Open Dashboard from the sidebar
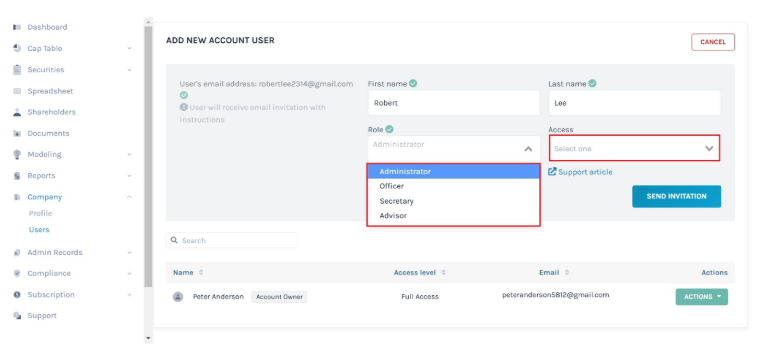Image resolution: width=762 pixels, height=363 pixels. click(x=47, y=27)
